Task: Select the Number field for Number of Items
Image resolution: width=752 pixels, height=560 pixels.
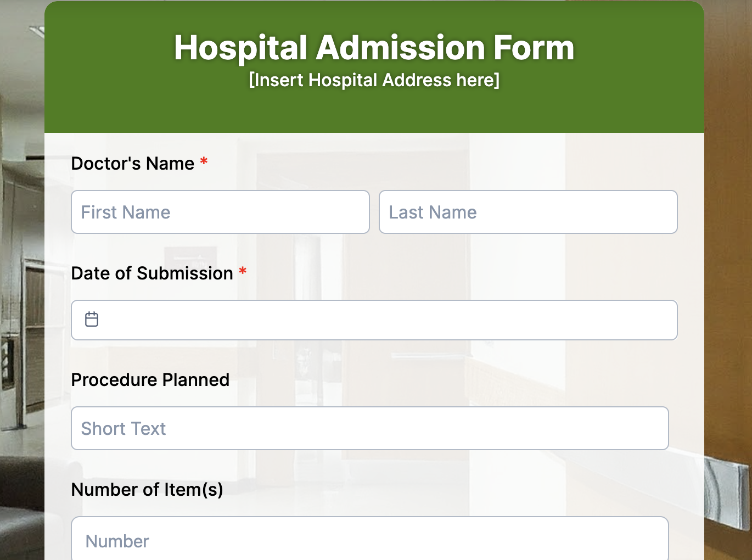Action: [369, 541]
